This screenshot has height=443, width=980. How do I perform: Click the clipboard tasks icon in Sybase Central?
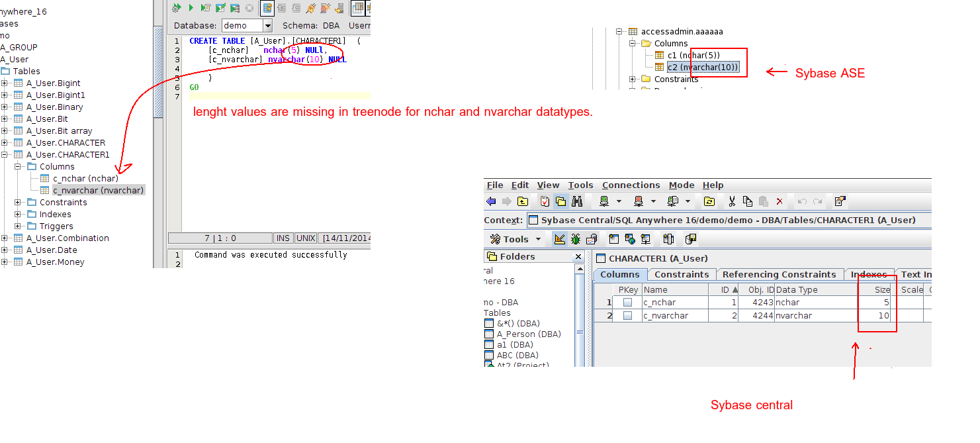click(x=545, y=201)
